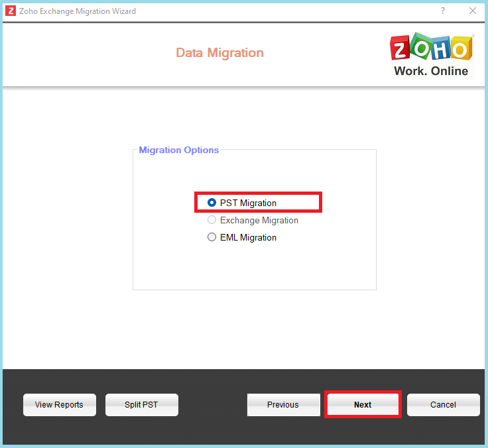Click the Split PST button
The image size is (488, 448).
click(142, 405)
